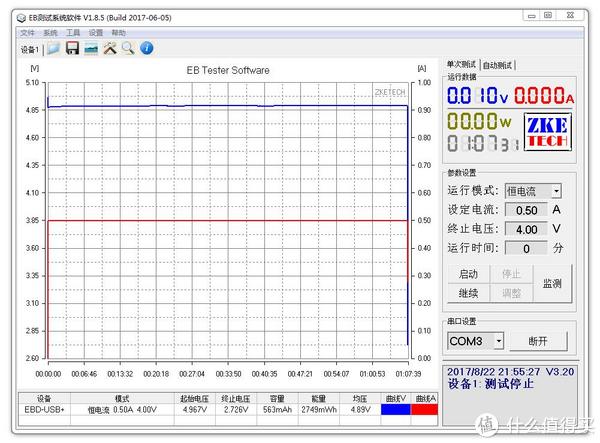Click the 设备 column header

(x=44, y=398)
